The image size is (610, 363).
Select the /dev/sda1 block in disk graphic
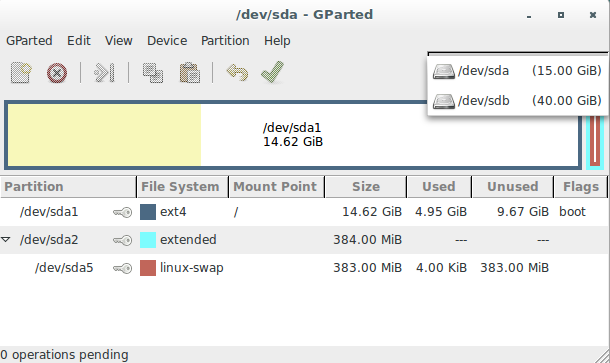pyautogui.click(x=293, y=135)
